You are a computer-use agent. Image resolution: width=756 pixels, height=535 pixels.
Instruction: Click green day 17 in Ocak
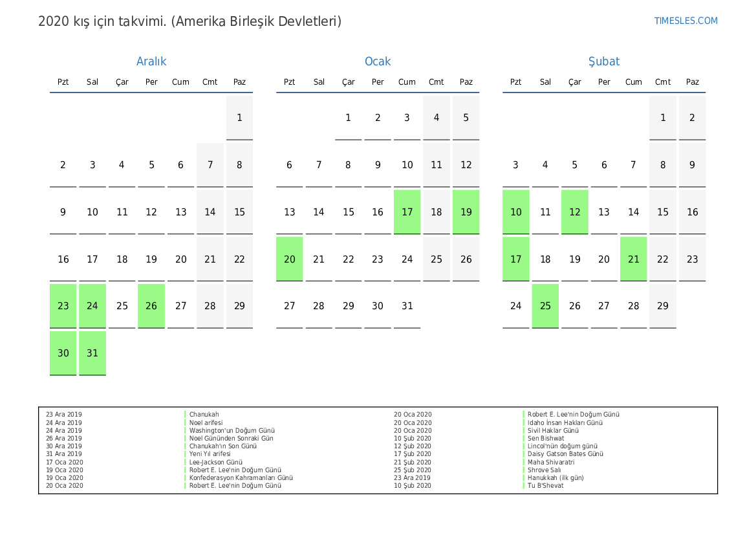[x=407, y=212]
